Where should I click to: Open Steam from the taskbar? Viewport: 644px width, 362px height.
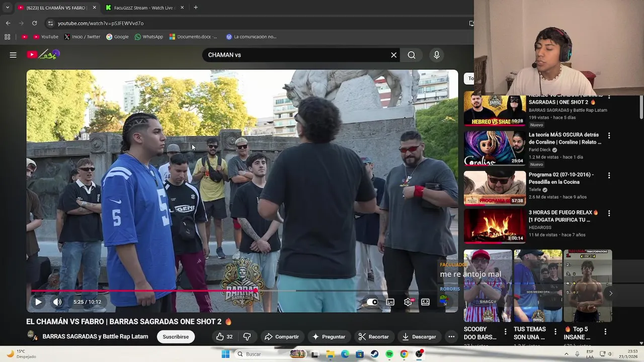pos(375,354)
